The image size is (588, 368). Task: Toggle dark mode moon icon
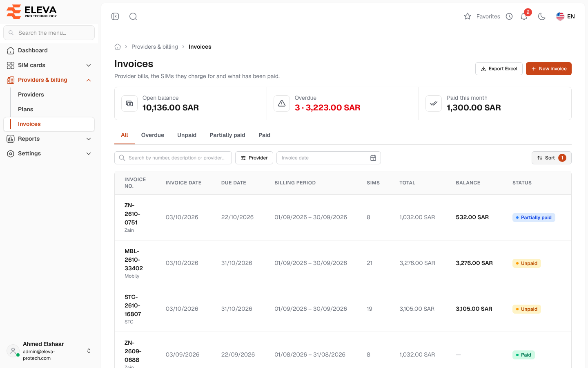click(542, 16)
